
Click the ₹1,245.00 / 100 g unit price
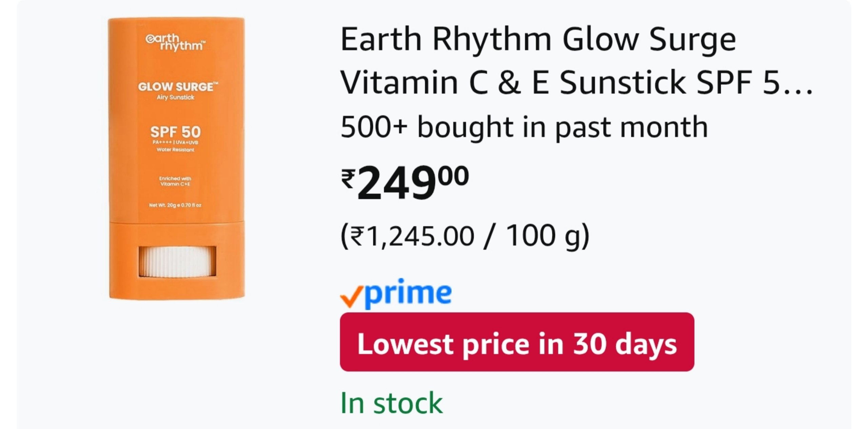coord(465,236)
